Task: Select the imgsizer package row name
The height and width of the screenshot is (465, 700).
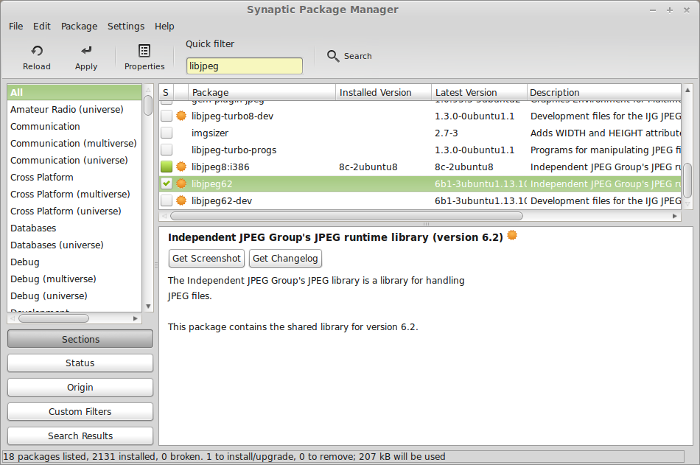Action: click(209, 133)
